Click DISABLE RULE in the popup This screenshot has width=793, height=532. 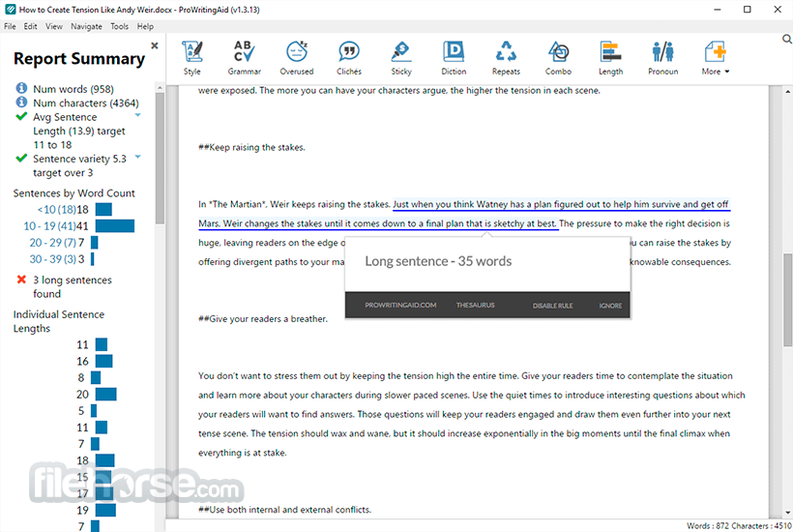pos(553,306)
